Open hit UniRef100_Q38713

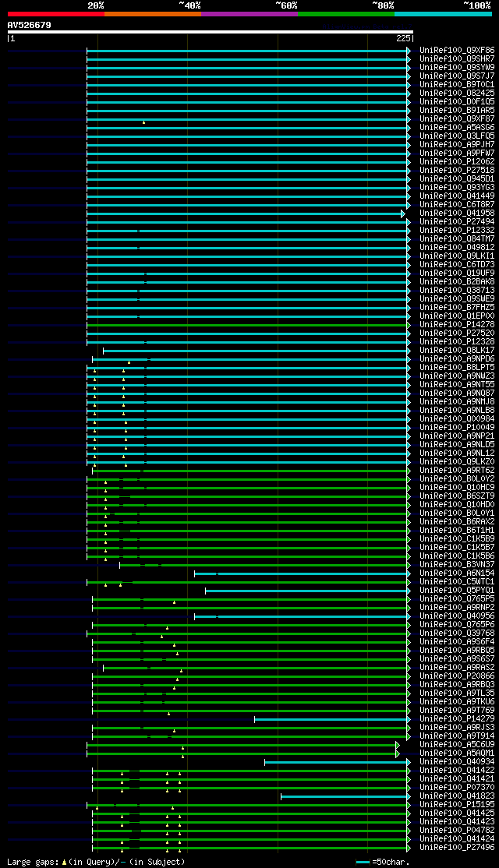point(457,291)
